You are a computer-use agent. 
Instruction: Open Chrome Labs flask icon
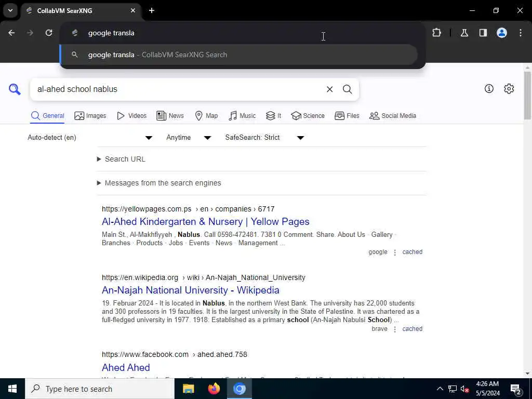click(464, 33)
